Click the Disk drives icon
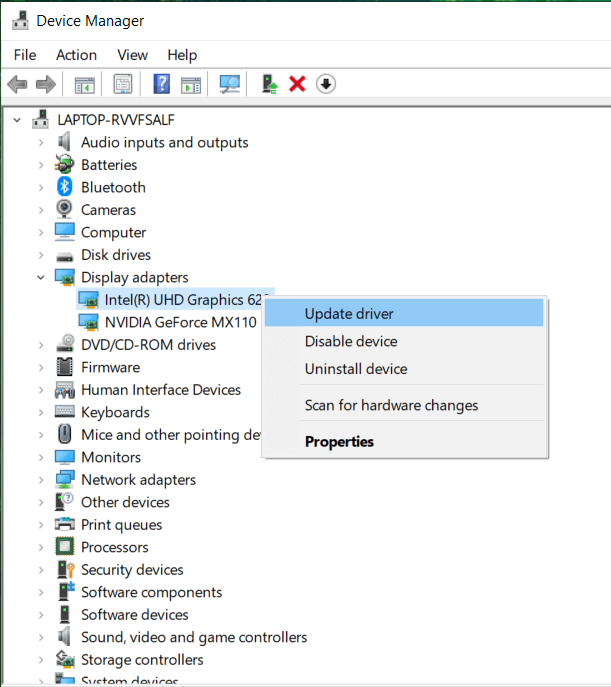 coord(65,256)
